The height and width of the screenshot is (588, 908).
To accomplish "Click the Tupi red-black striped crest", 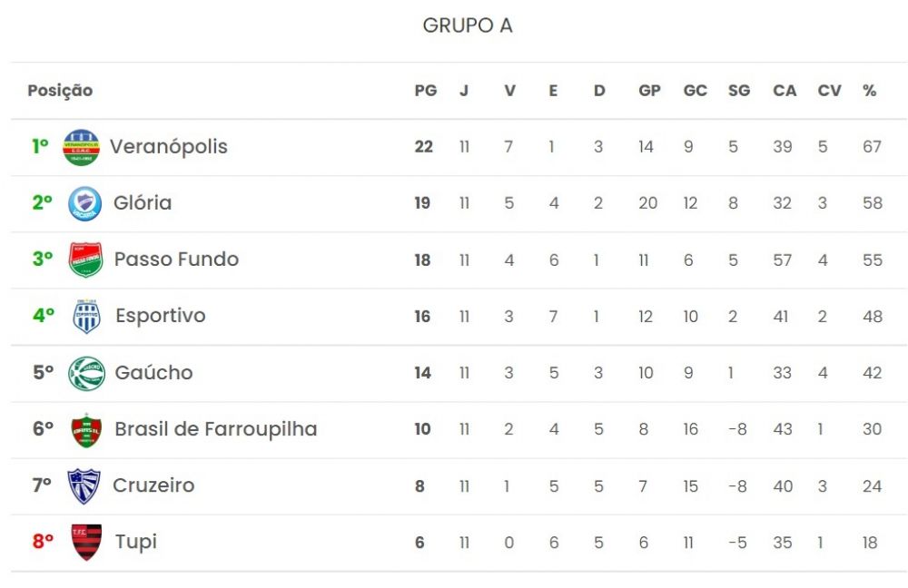I will pos(86,543).
